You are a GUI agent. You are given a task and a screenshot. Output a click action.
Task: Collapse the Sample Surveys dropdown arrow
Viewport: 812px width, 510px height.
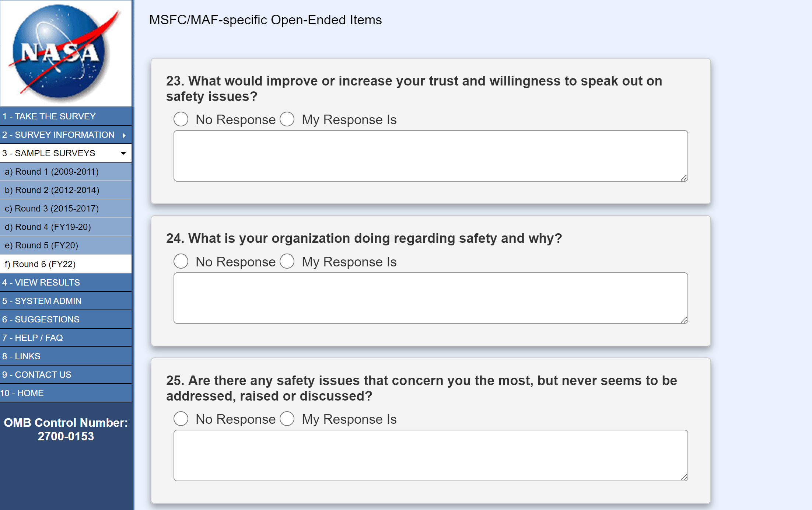(x=123, y=153)
